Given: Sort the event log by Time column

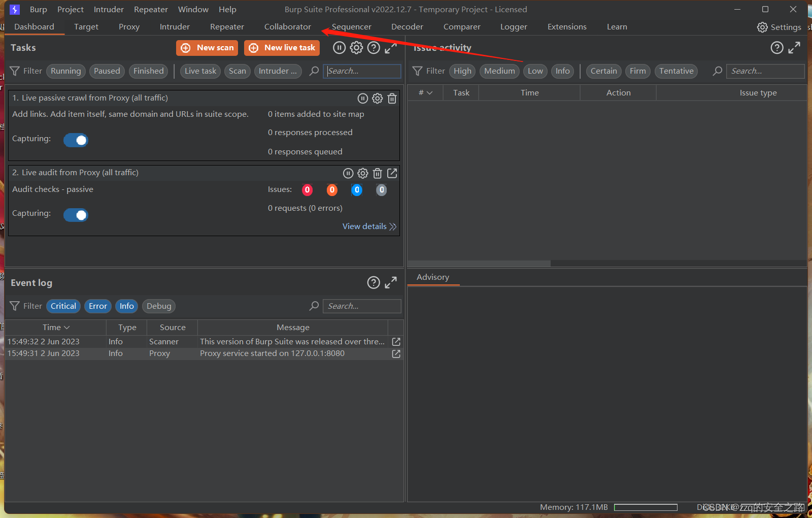Looking at the screenshot, I should point(56,328).
